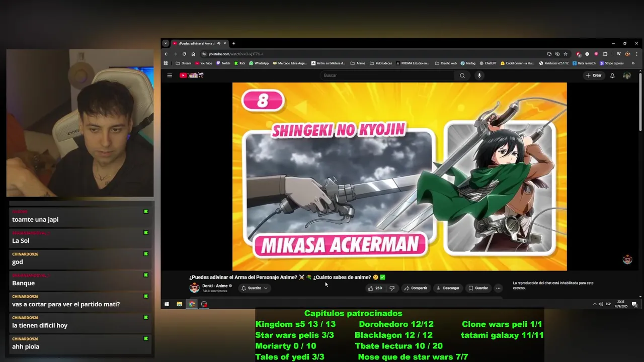Open the Windows Start menu
644x362 pixels.
167,304
